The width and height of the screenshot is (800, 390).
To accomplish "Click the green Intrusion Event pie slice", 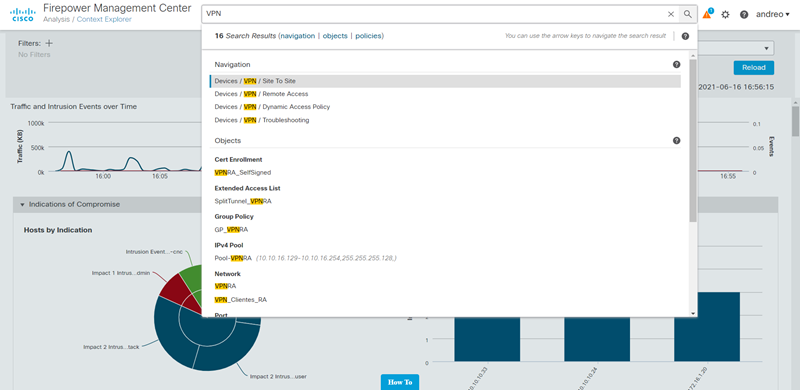I will tap(192, 279).
